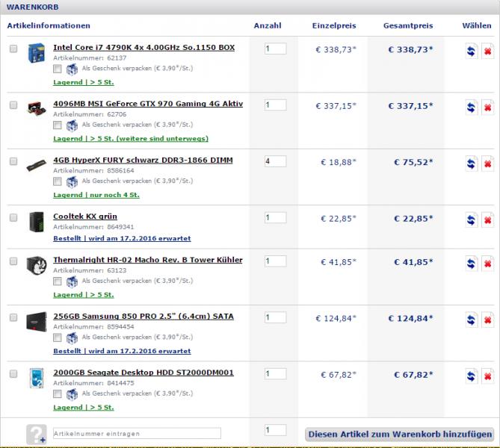The image size is (500, 448).
Task: Check gift wrap option for Thermalright HR-02
Action: coord(58,281)
